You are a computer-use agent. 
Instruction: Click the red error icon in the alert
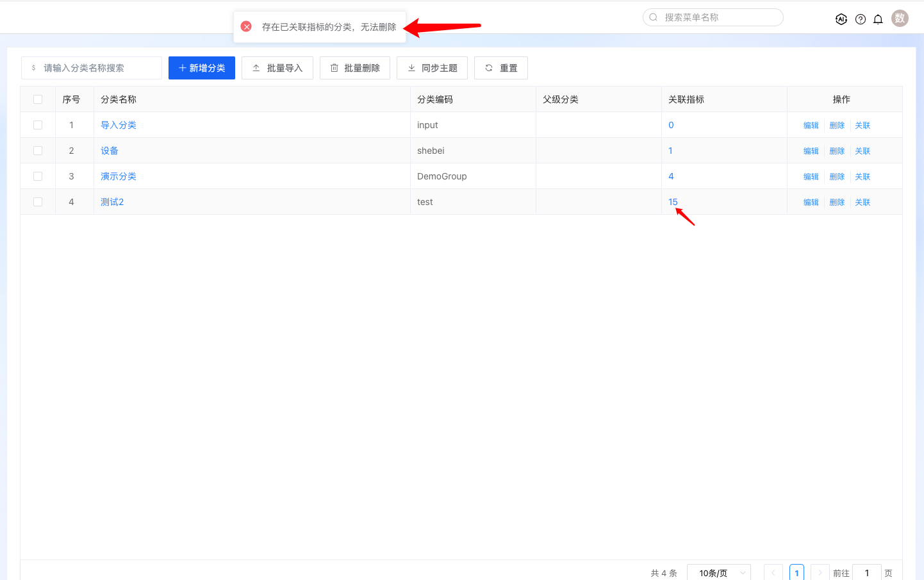246,26
